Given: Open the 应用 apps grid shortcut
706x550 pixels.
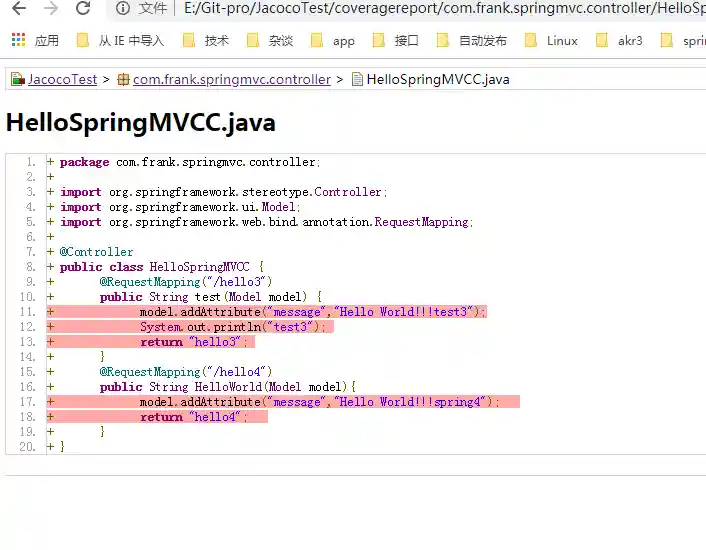Looking at the screenshot, I should [35, 41].
